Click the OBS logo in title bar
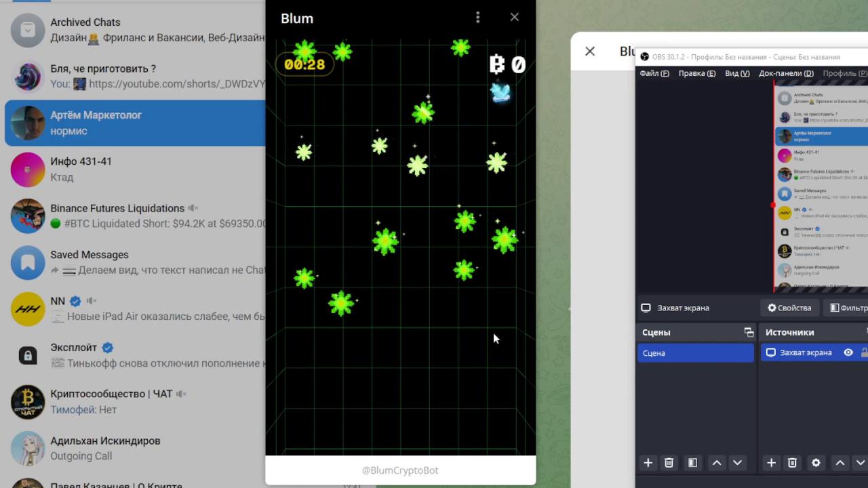The height and width of the screenshot is (488, 868). tap(644, 57)
